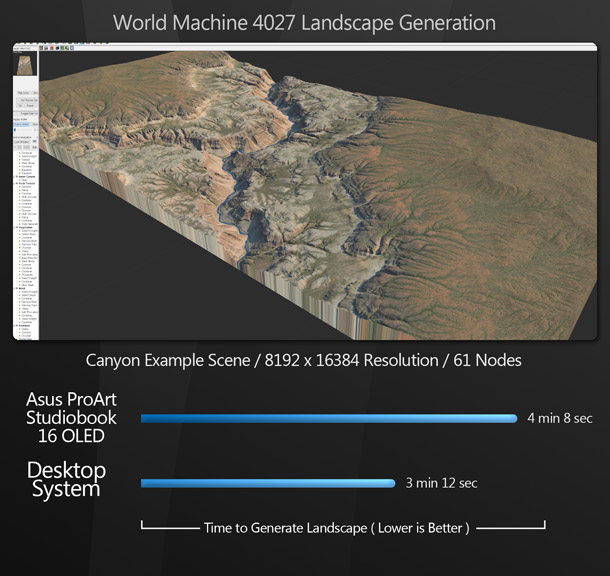Select the Vegetation group label in device list
Image resolution: width=610 pixels, height=576 pixels.
click(x=26, y=227)
